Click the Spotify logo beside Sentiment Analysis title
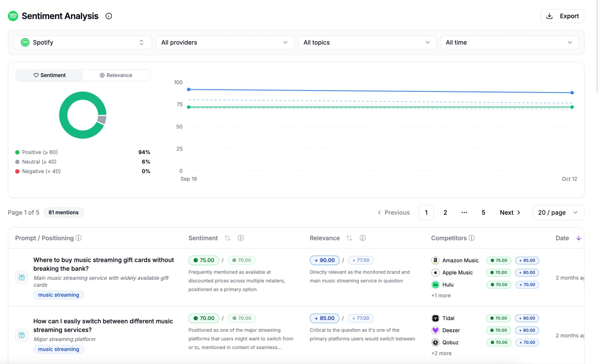Screen dimensions: 598x364 click(x=13, y=16)
